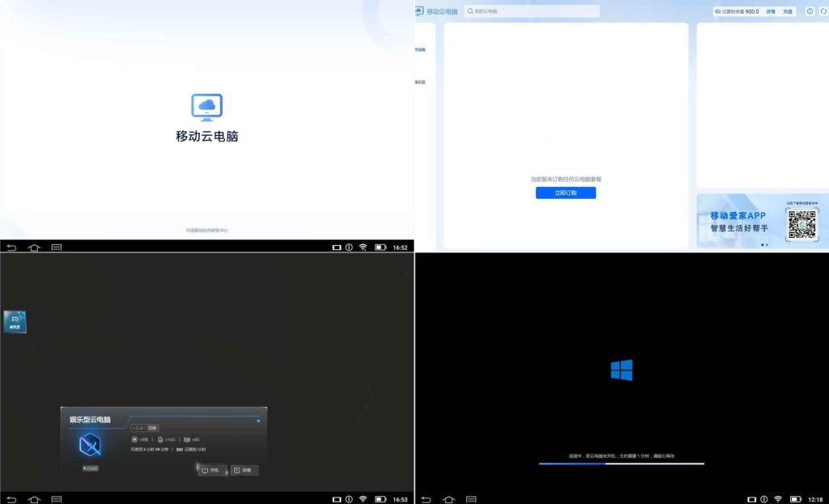Click the 12:18 clock
Image resolution: width=829 pixels, height=504 pixels.
[815, 499]
